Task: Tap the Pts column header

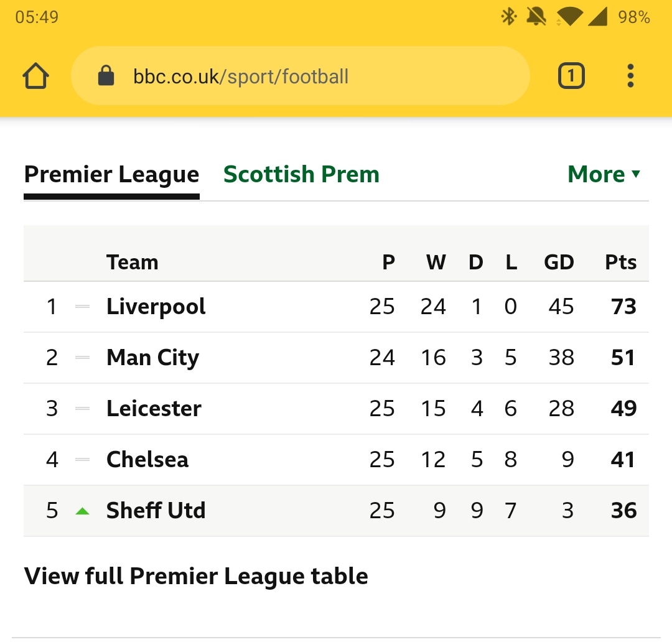Action: pos(620,263)
